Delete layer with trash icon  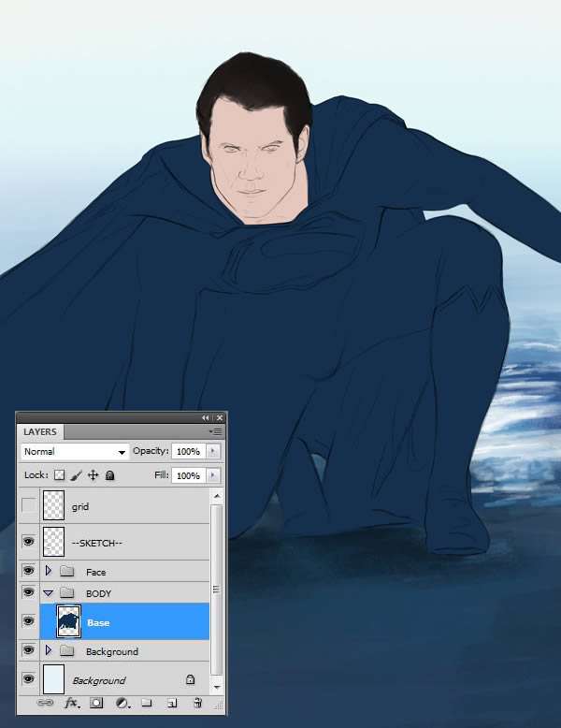coord(197,703)
